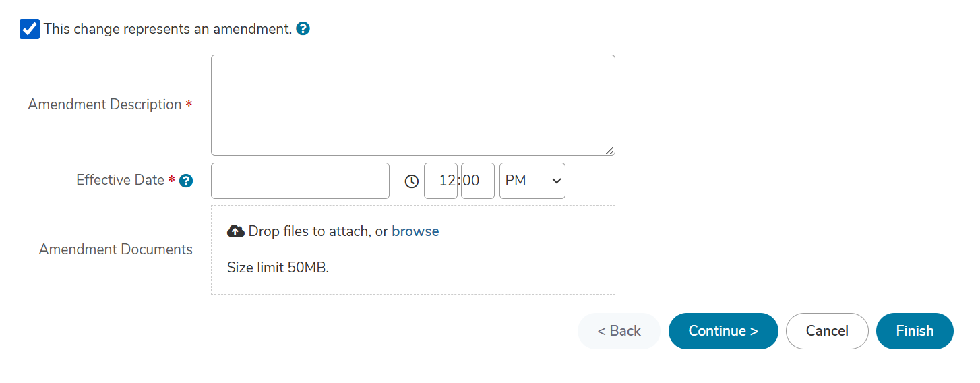Click the 'This change represents an amendment' label
Image resolution: width=980 pixels, height=383 pixels.
coord(168,29)
